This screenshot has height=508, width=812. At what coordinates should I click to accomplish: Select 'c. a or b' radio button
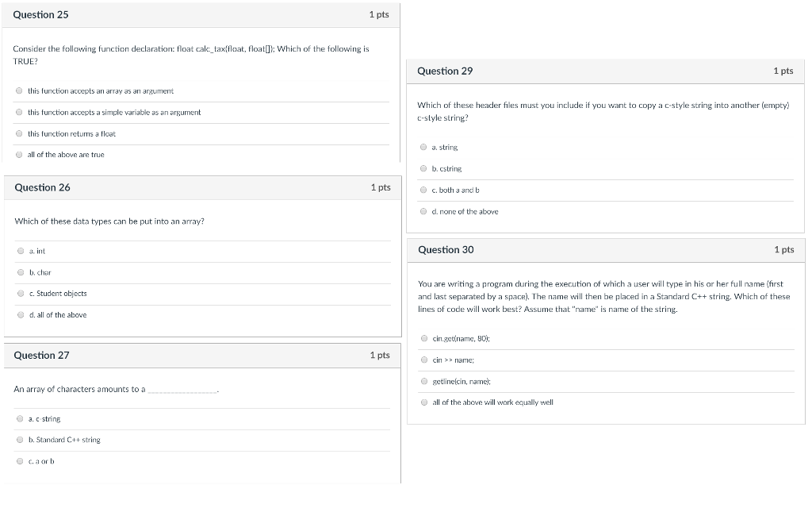coord(20,461)
